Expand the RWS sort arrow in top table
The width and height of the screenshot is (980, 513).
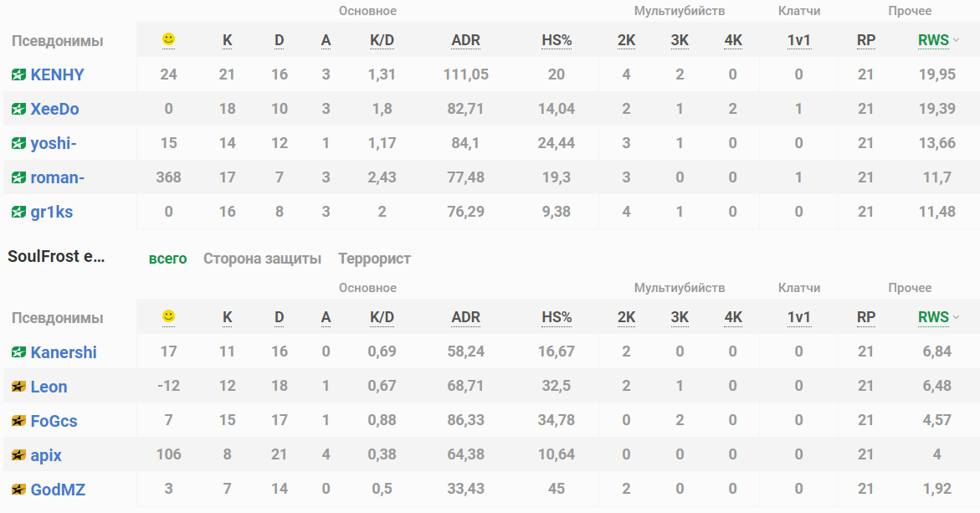957,40
